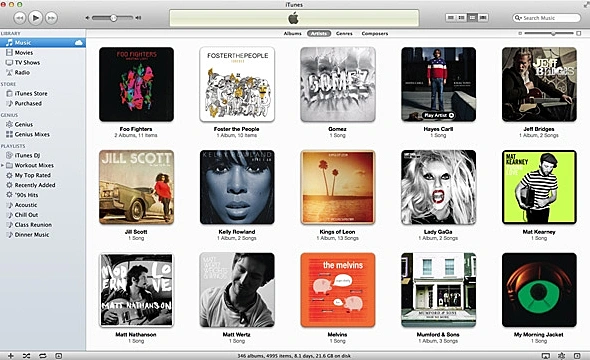Screen dimensions: 590x360
Task: Select the Melvins orange artwork
Action: pos(338,290)
